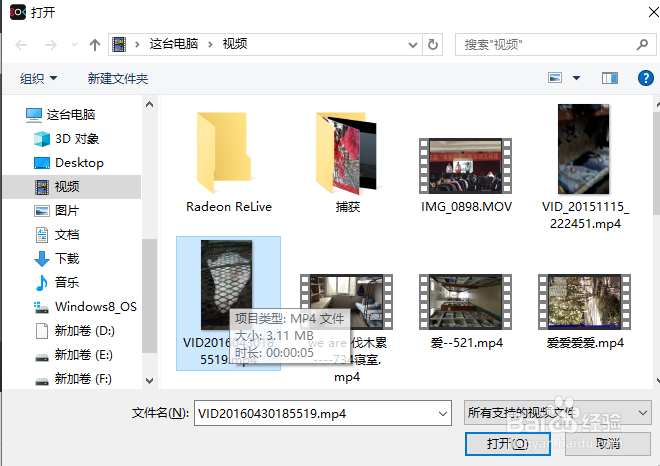The width and height of the screenshot is (660, 466).
Task: Select the IMG_0898.MOV video thumbnail
Action: tap(466, 166)
